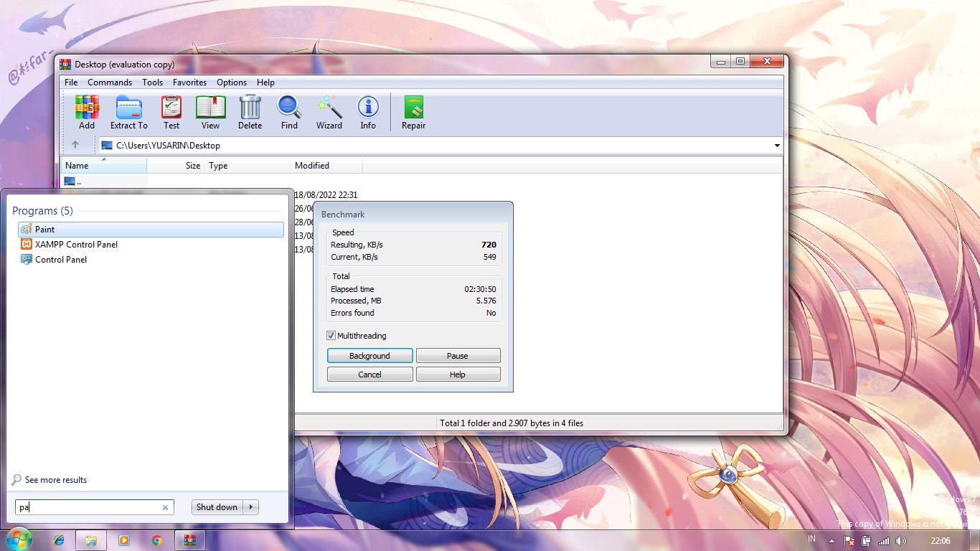Screen dimensions: 980x551
Task: Go up one folder with the arrow
Action: (75, 145)
